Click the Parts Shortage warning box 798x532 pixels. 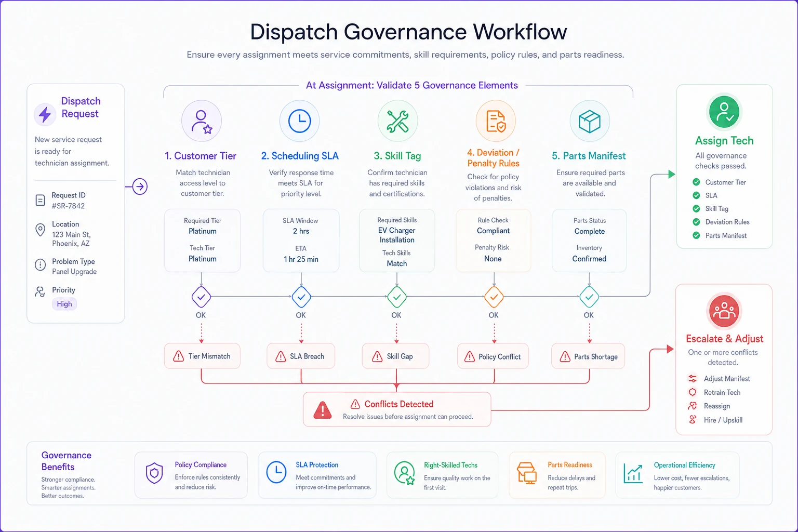tap(588, 356)
